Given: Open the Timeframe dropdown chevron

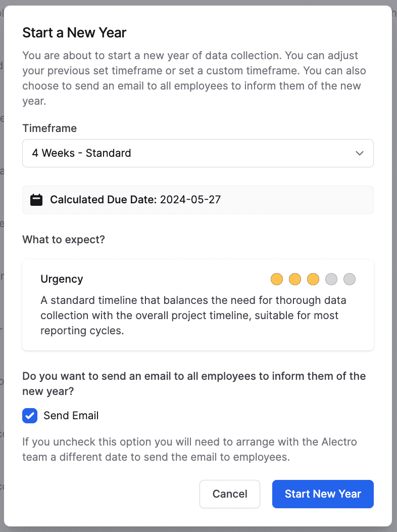Looking at the screenshot, I should (x=360, y=153).
